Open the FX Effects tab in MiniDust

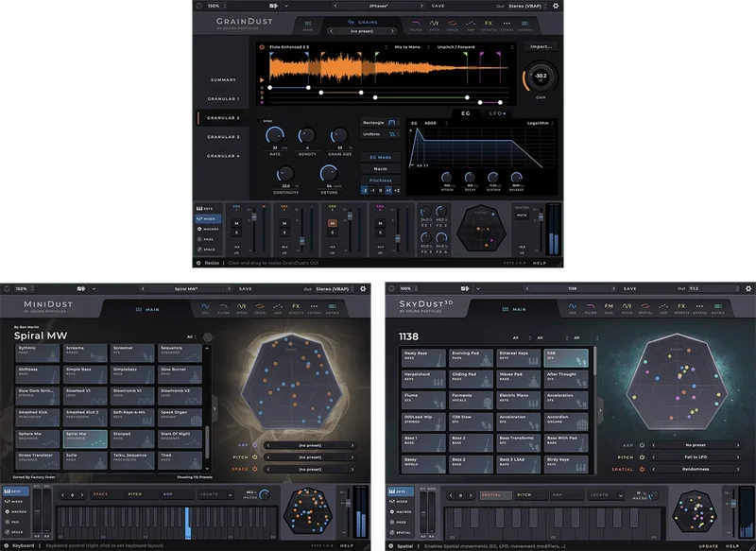tap(296, 308)
